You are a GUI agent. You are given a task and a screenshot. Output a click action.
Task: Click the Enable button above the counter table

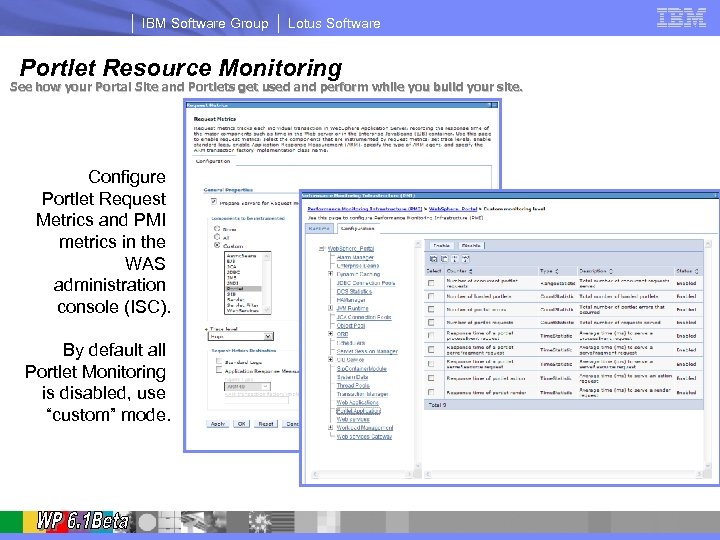(441, 246)
